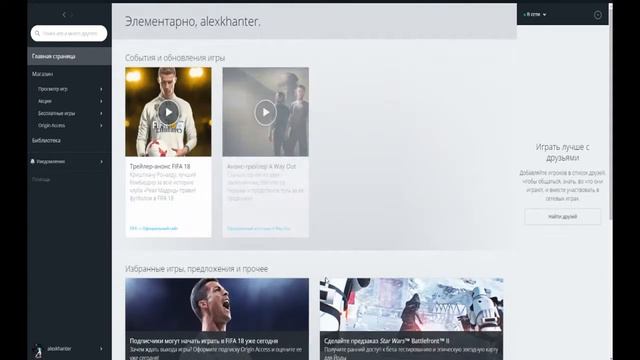Open the Помощь link in sidebar
This screenshot has width=640, height=360.
41,180
